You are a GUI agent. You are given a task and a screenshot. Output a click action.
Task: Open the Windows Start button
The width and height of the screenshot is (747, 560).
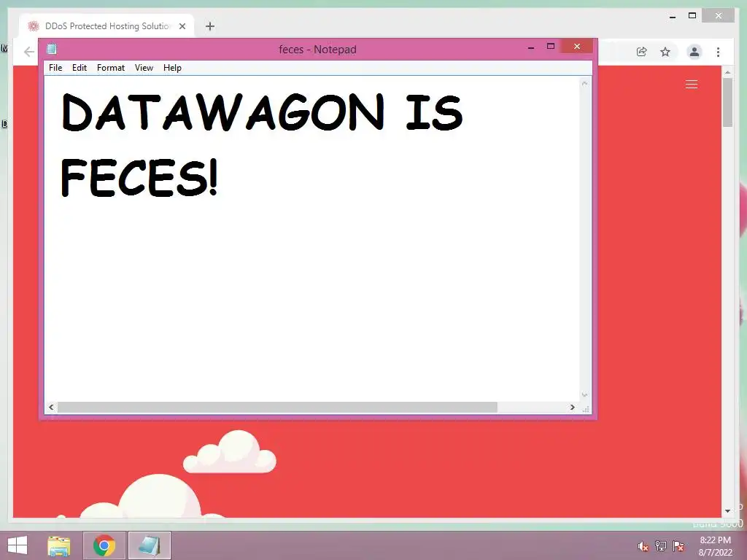[x=18, y=545]
